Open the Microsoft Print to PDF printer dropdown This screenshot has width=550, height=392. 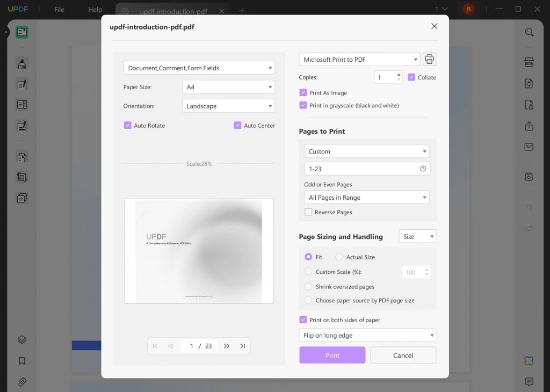pos(359,59)
